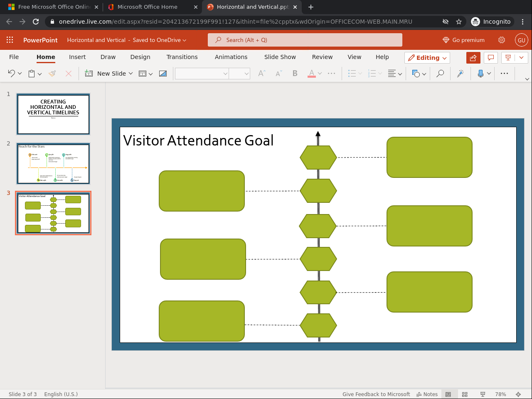Increase font size with A-up icon

pos(261,74)
